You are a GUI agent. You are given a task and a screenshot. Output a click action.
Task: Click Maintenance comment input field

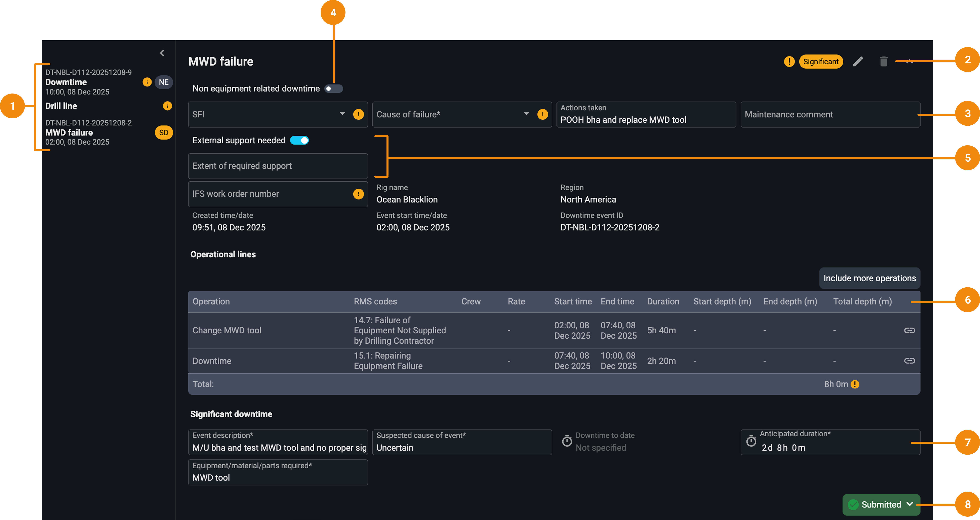[830, 115]
